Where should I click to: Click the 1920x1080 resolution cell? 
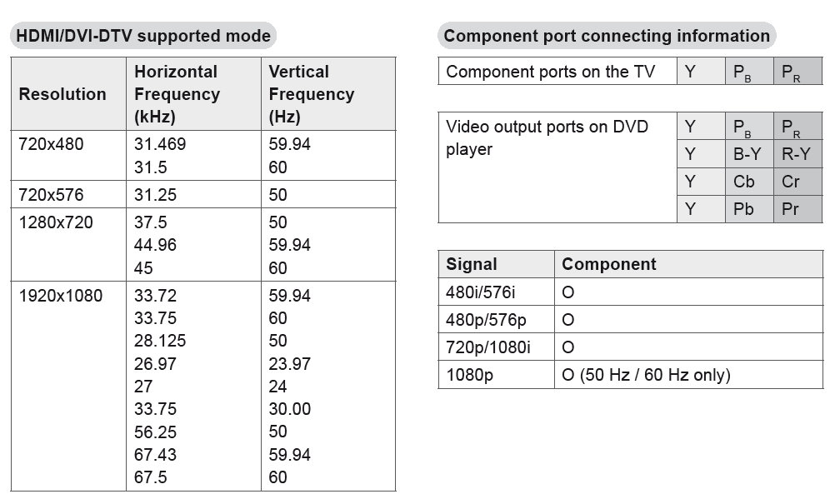(61, 296)
